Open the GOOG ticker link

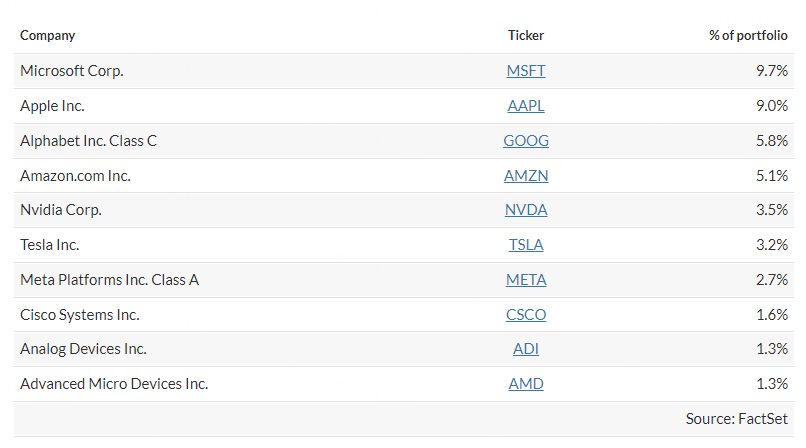click(526, 141)
